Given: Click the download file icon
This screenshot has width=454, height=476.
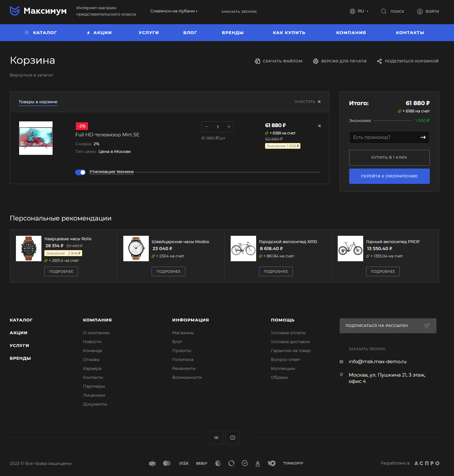Looking at the screenshot, I should pos(257,61).
